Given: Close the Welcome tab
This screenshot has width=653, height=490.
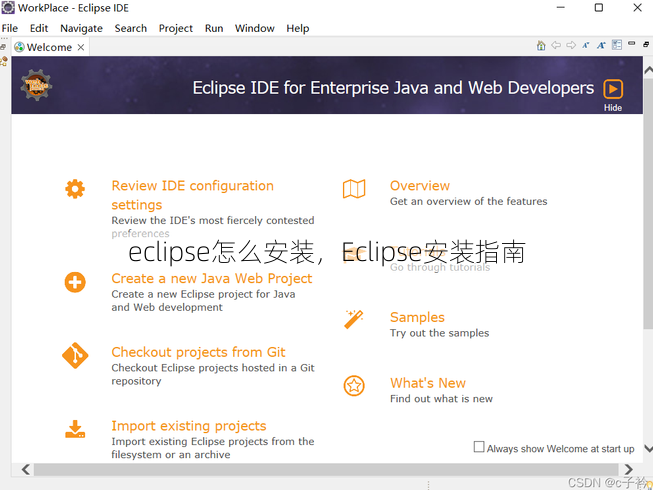Looking at the screenshot, I should (x=81, y=47).
